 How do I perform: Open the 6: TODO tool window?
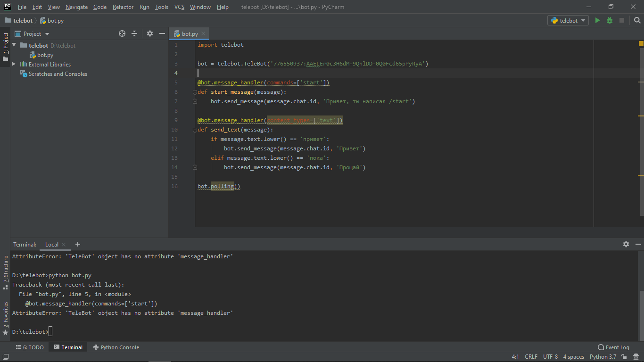pos(30,347)
